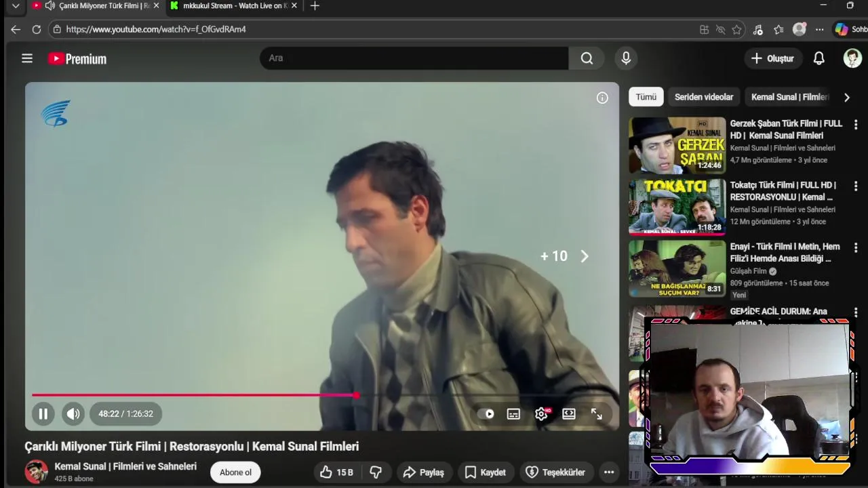Open the Gerzek Şaban video thumbnail

(677, 146)
